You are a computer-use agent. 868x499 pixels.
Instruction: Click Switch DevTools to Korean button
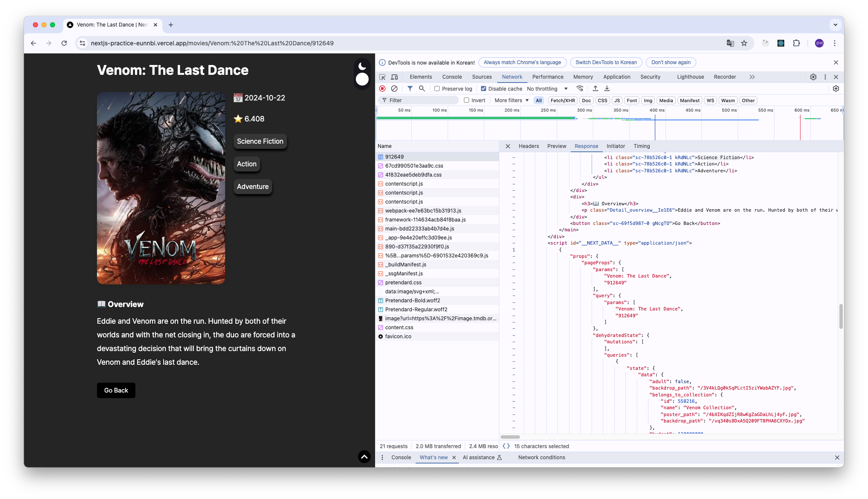pyautogui.click(x=606, y=62)
